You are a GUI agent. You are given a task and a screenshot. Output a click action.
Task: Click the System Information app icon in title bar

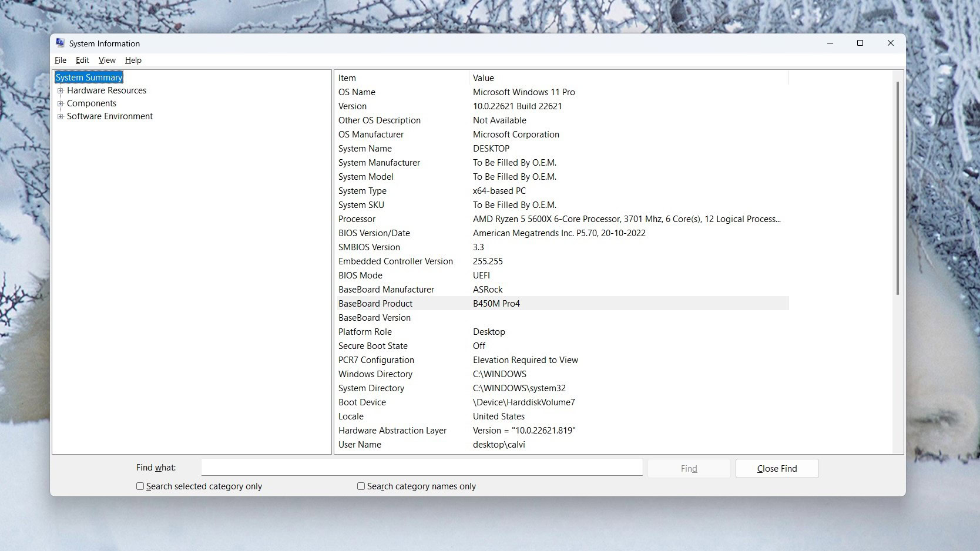coord(60,43)
